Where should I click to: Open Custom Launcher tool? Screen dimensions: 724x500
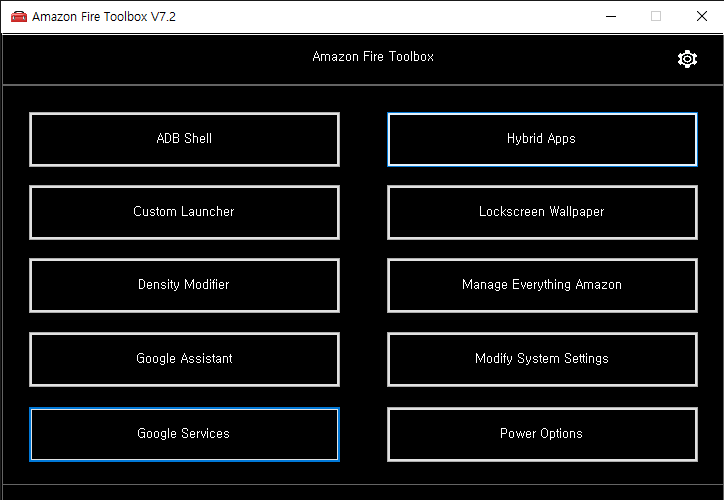pos(184,212)
